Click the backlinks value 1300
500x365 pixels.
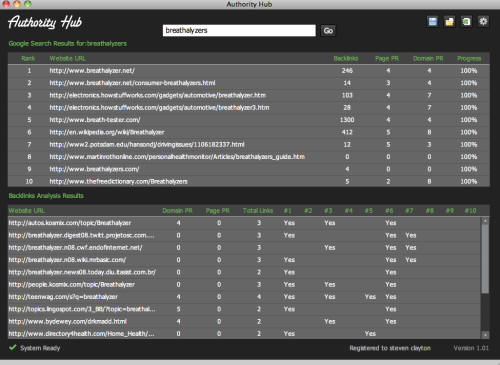347,120
